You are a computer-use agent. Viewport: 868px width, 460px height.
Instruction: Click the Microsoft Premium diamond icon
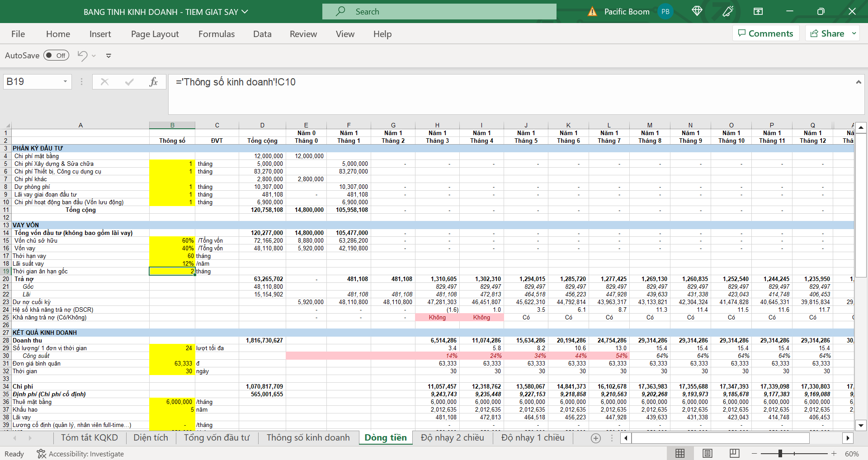click(697, 11)
